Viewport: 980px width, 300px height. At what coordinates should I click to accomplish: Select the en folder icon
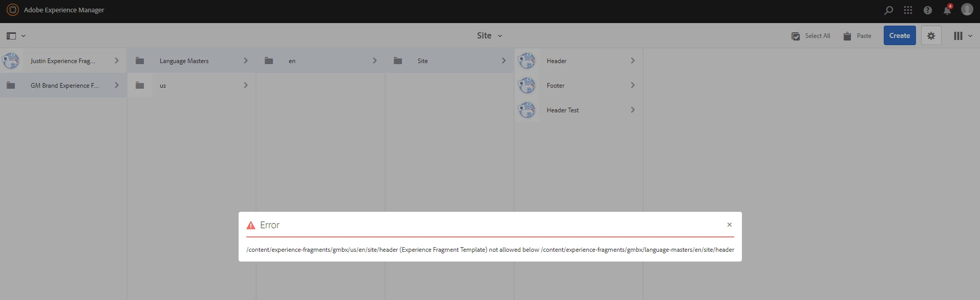tap(269, 61)
